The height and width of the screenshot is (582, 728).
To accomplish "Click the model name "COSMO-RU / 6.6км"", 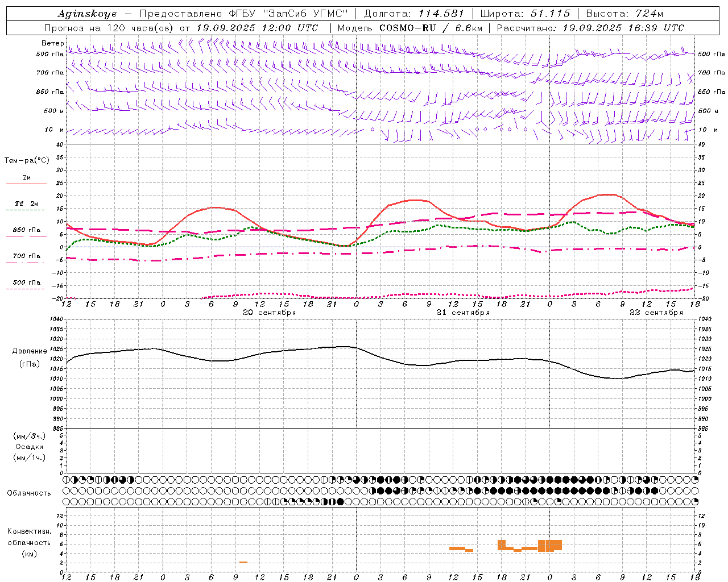I will point(431,28).
